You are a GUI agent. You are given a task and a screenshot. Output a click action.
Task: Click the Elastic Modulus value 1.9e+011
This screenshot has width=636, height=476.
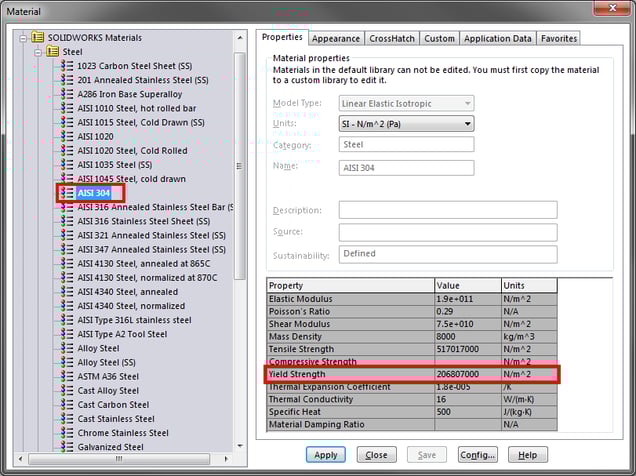pos(468,299)
